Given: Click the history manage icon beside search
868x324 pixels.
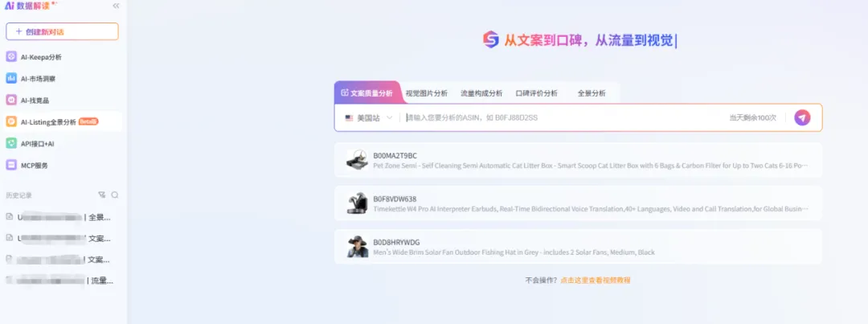Looking at the screenshot, I should coord(102,195).
